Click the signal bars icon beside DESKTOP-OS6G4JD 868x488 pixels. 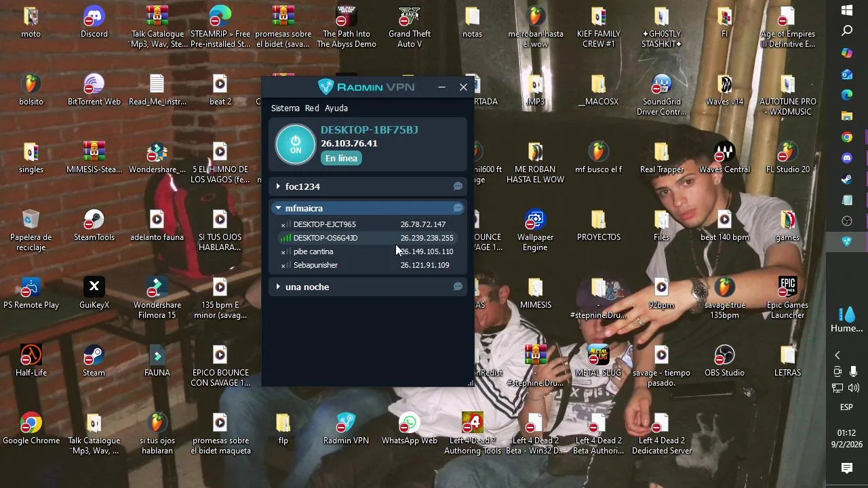[x=285, y=238]
